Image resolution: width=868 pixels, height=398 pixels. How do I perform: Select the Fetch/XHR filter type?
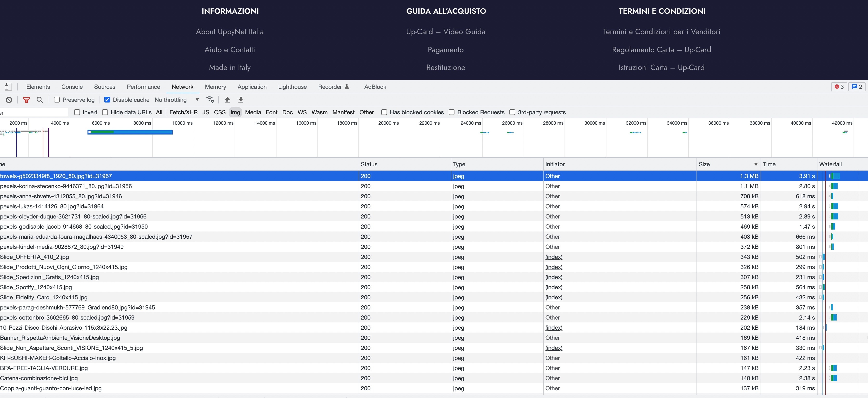coord(183,112)
